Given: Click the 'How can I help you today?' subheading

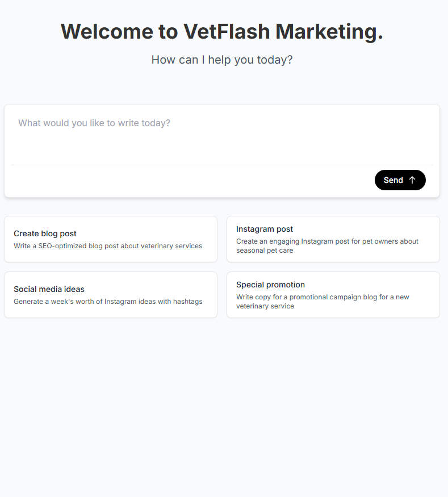Looking at the screenshot, I should (222, 60).
